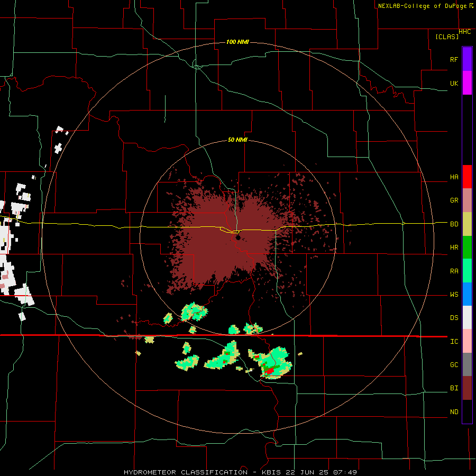Click the 100 NMI range ring label
Viewport: 476px width, 476px height.
[x=237, y=42]
